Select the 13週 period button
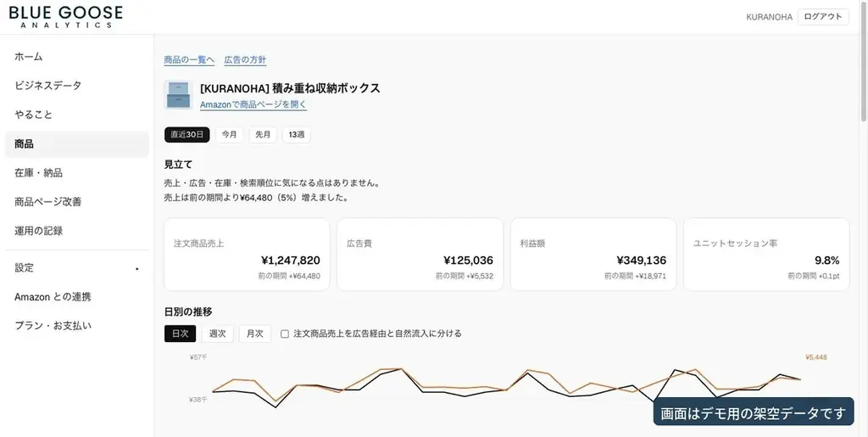The width and height of the screenshot is (868, 437). [296, 135]
